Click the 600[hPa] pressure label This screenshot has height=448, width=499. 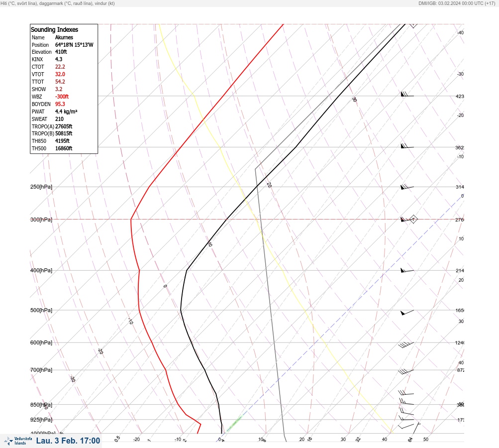click(x=41, y=342)
